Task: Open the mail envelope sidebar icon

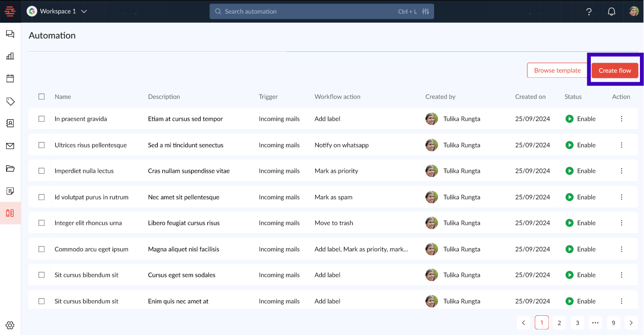Action: [10, 146]
